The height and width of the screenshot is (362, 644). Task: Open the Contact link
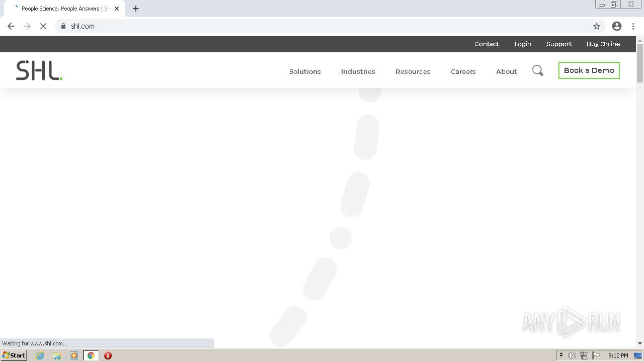click(x=487, y=44)
